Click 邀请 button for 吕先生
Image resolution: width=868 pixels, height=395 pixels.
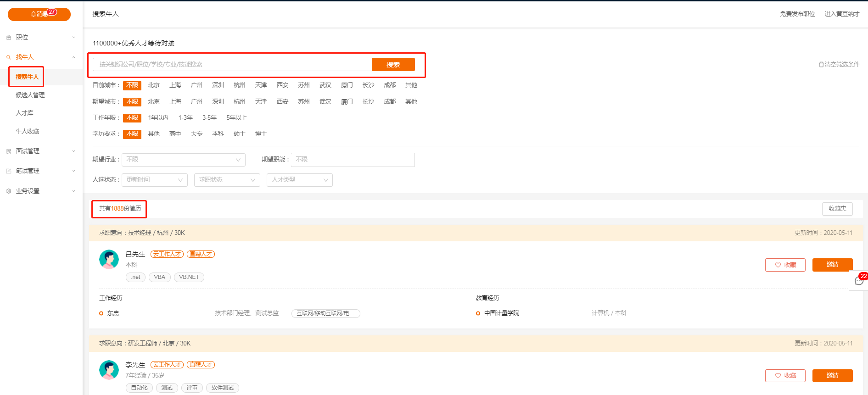point(833,265)
